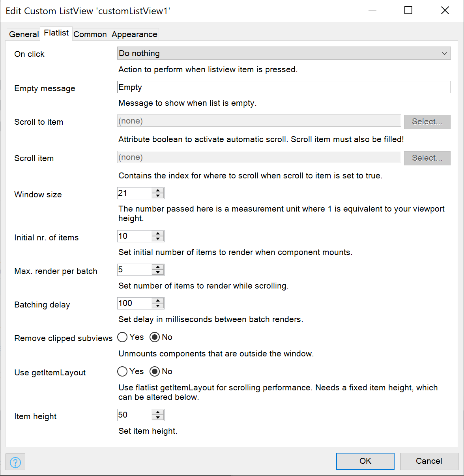Decrease Initial nr. of items value
This screenshot has width=464, height=476.
coord(158,239)
